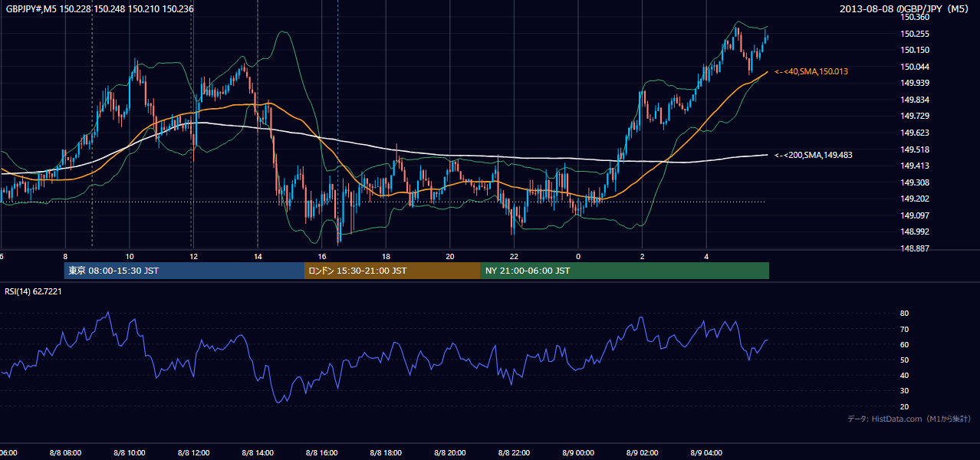The height and width of the screenshot is (460, 980).
Task: Click the RSI 80 level label
Action: 904,314
